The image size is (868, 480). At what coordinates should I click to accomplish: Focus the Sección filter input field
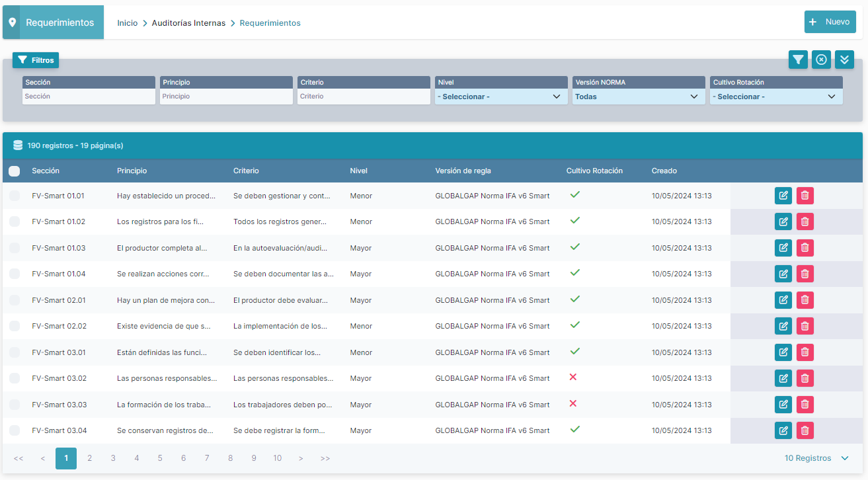pyautogui.click(x=89, y=97)
